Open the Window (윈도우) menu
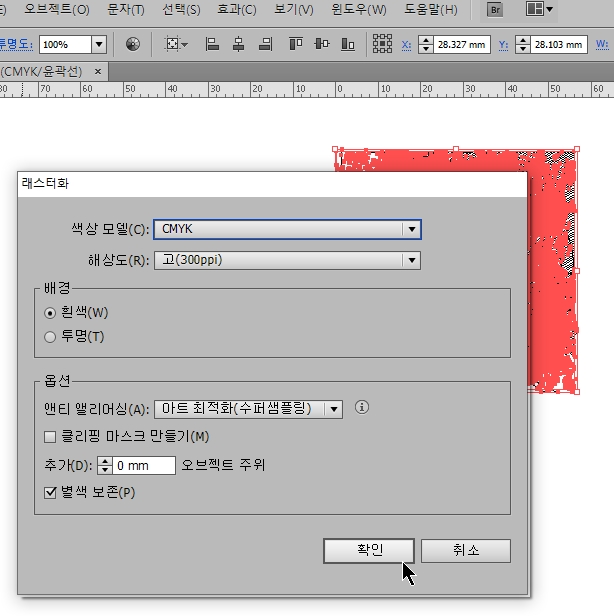The width and height of the screenshot is (614, 616). pos(358,9)
